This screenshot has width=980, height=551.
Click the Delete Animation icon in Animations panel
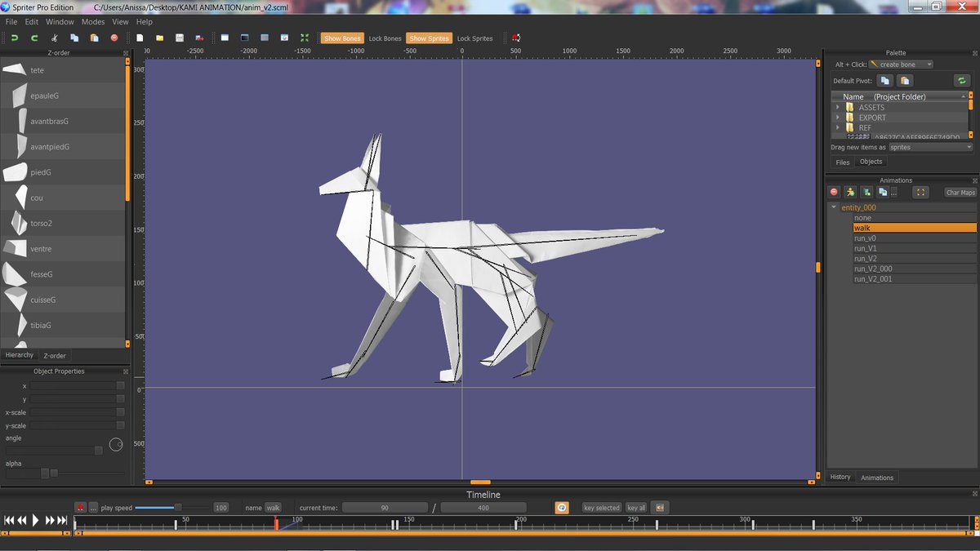tap(834, 192)
